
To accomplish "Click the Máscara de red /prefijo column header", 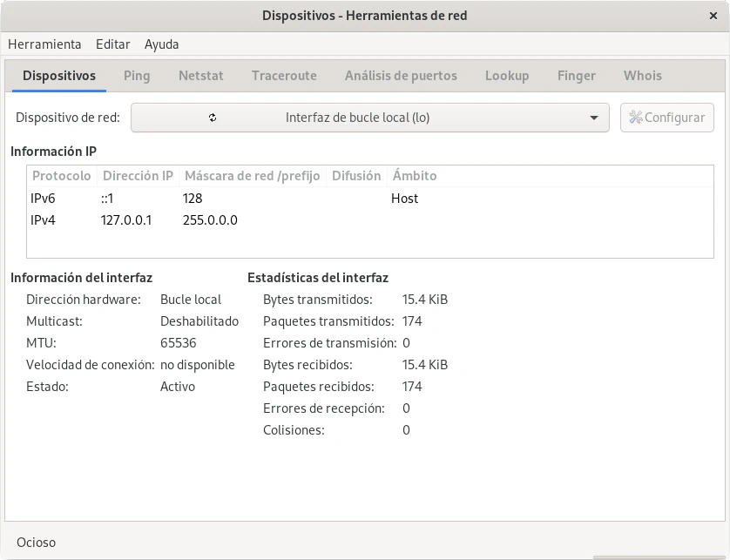I will 252,176.
